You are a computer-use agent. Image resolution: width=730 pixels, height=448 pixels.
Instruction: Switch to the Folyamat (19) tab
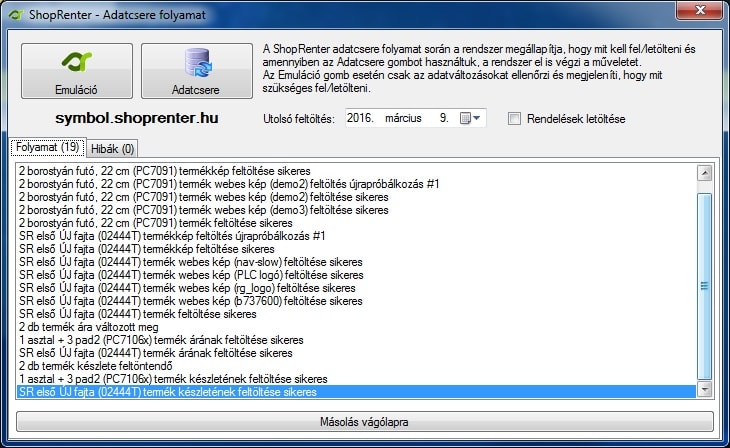click(x=47, y=147)
